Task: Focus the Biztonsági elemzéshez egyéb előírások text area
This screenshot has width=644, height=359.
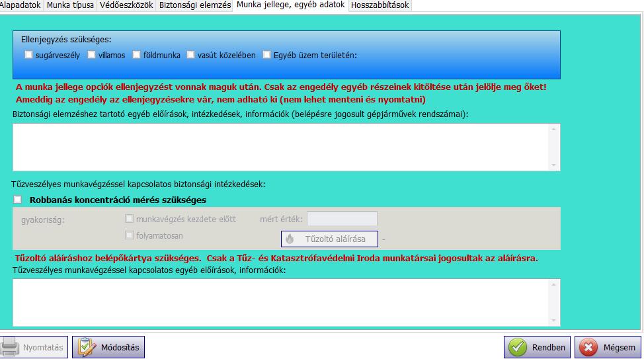Action: (286, 147)
